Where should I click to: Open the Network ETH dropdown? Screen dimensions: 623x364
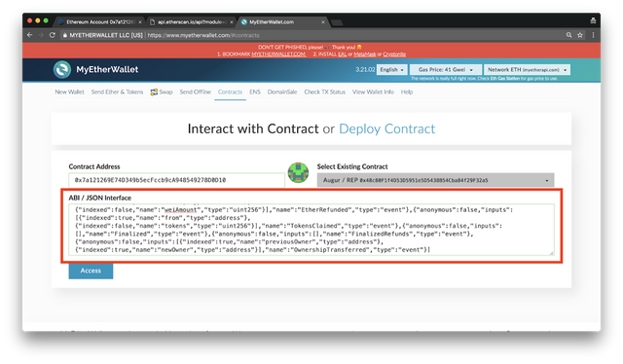click(527, 69)
